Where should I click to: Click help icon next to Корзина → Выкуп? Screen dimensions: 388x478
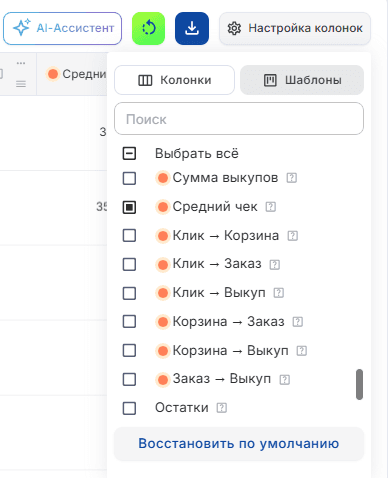[302, 351]
